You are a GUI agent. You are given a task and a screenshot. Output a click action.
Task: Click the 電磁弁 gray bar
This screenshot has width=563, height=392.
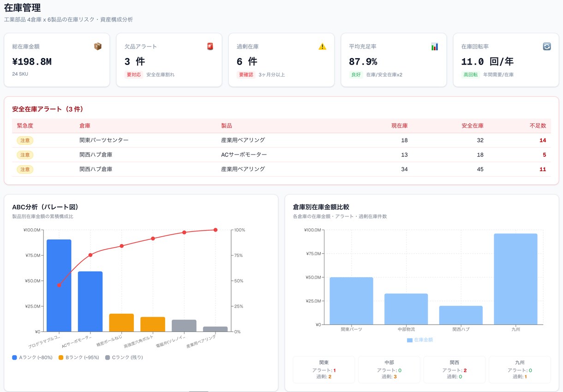pos(184,326)
